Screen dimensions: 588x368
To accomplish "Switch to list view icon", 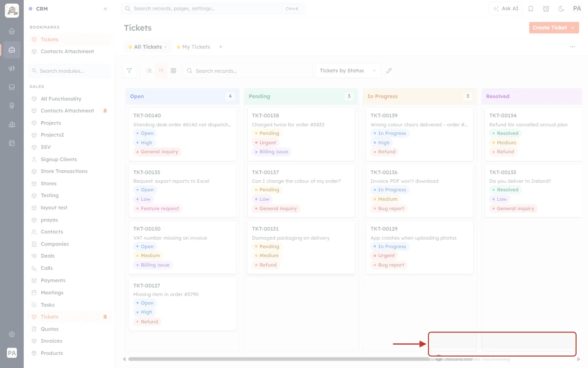I will (149, 71).
